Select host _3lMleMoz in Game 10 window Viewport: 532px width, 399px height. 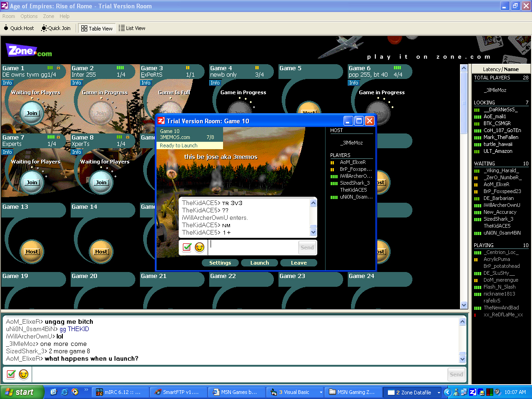[351, 143]
